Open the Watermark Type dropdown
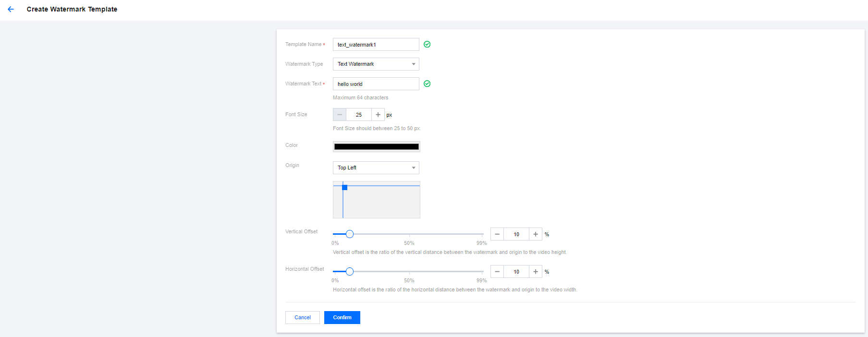Image resolution: width=868 pixels, height=337 pixels. pyautogui.click(x=376, y=64)
